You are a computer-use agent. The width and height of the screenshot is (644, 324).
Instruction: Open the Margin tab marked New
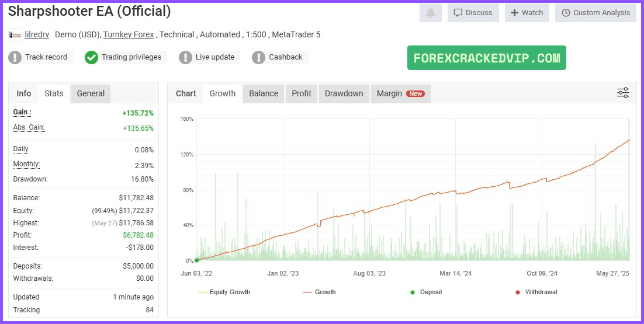[401, 93]
